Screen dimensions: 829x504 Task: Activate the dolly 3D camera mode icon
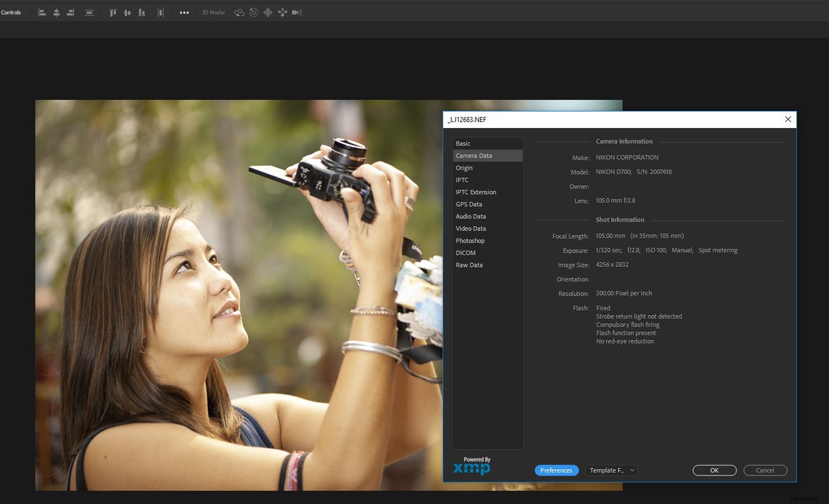click(297, 12)
